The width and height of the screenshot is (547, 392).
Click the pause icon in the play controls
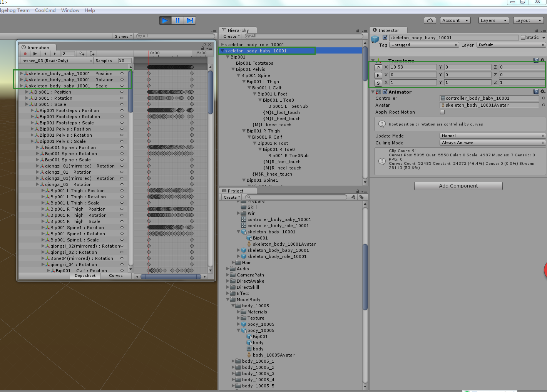(x=177, y=20)
